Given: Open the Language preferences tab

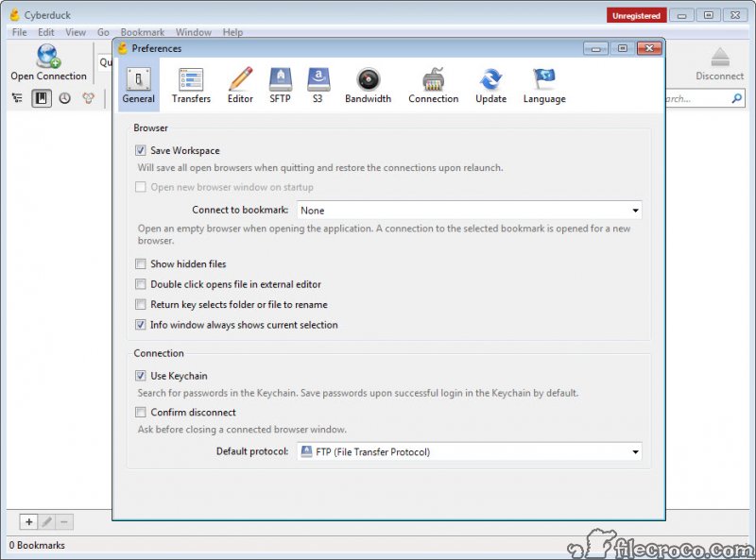Looking at the screenshot, I should 544,85.
